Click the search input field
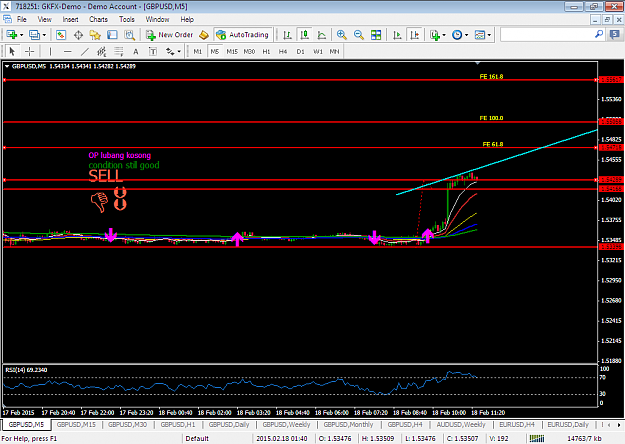625x444 pixels. point(547,35)
